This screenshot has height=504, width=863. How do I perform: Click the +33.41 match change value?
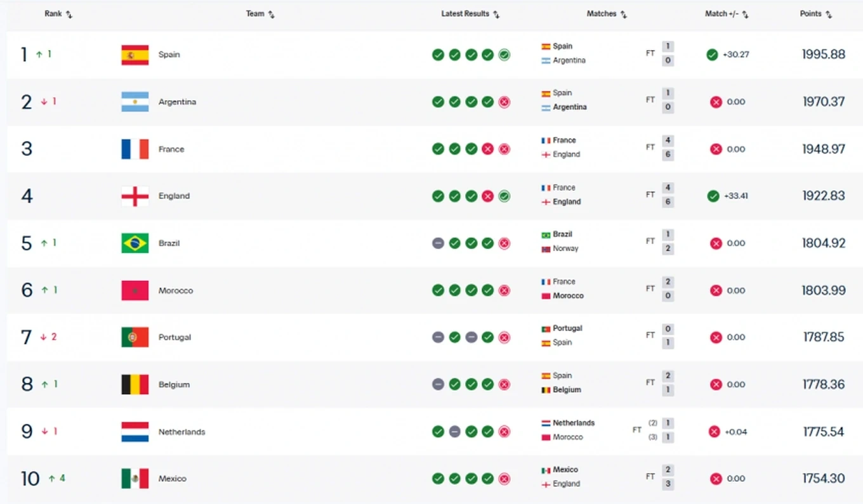pyautogui.click(x=736, y=197)
